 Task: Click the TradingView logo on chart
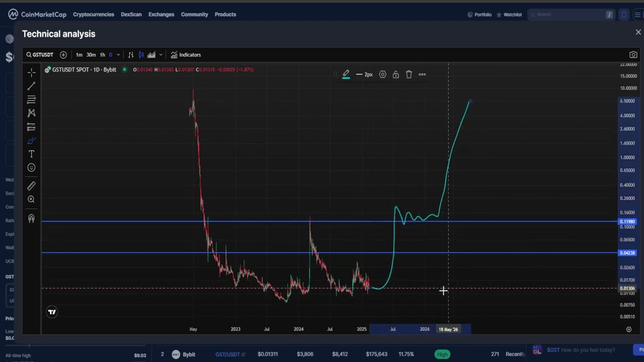52,312
